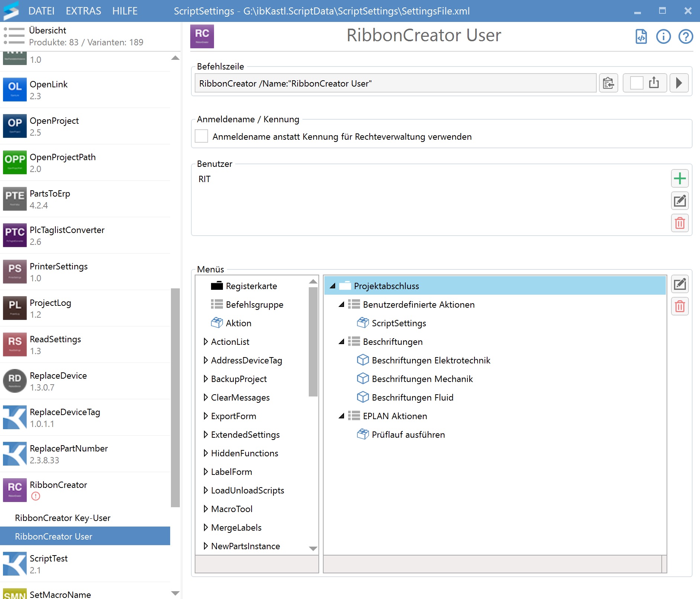Open help question mark icon
This screenshot has width=700, height=599.
pos(686,36)
